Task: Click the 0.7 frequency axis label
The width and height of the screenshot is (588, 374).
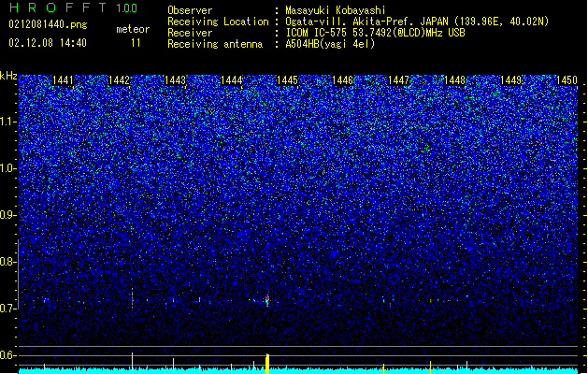Action: pyautogui.click(x=7, y=309)
